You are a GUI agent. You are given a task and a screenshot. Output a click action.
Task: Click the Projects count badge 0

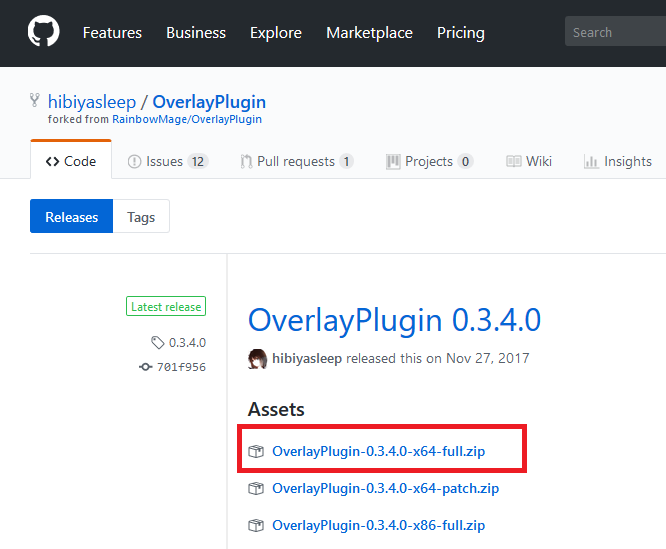pyautogui.click(x=466, y=161)
